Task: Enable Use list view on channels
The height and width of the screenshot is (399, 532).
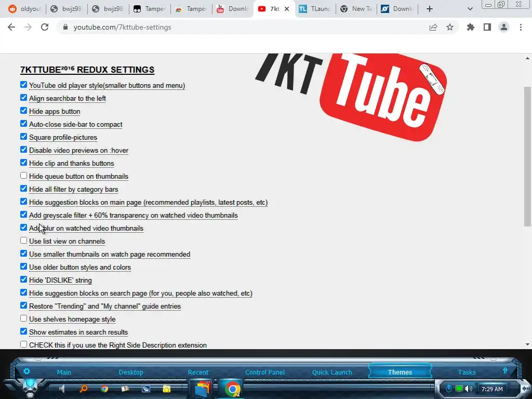Action: pos(23,240)
